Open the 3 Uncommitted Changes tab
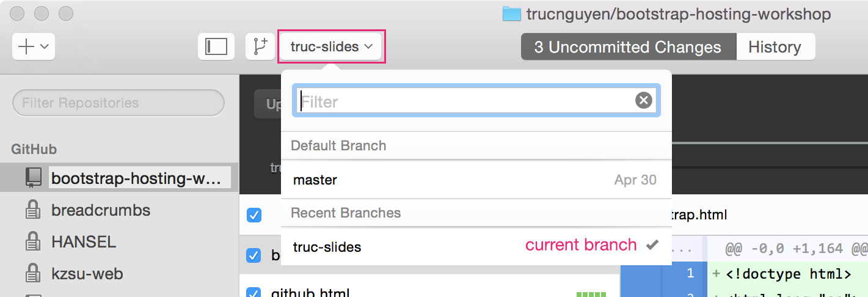 pos(629,47)
